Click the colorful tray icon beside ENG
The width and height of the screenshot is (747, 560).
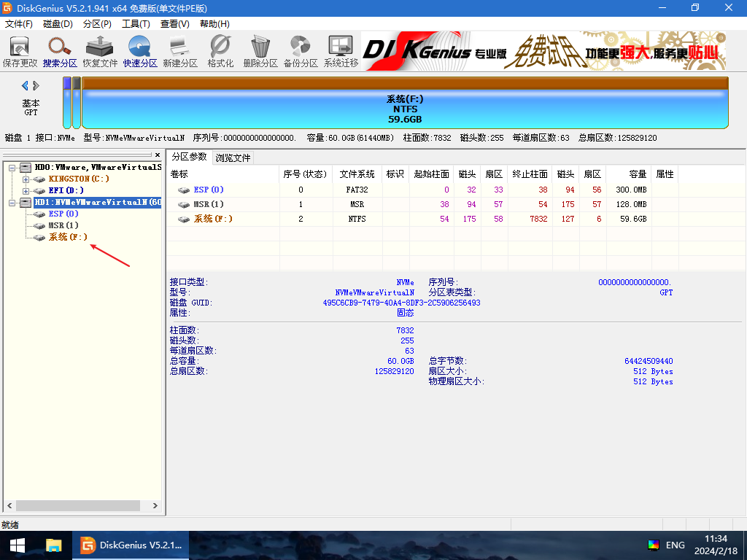(654, 545)
